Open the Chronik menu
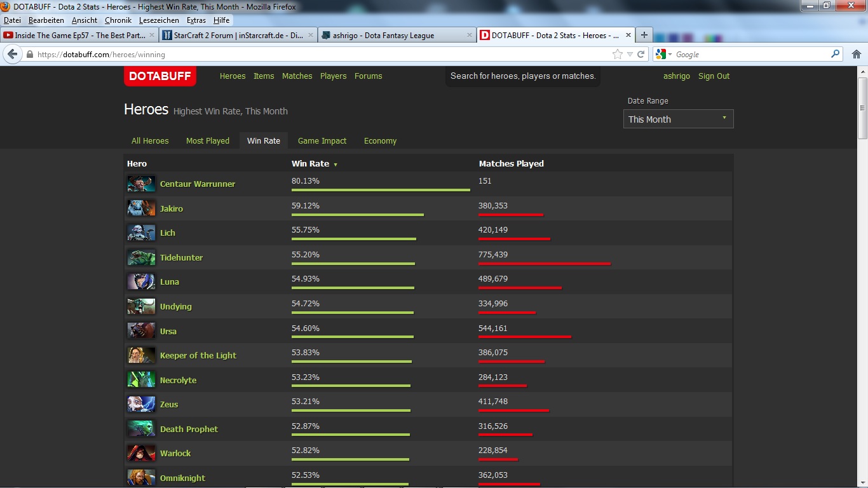Screen dimensions: 868x488 118,20
